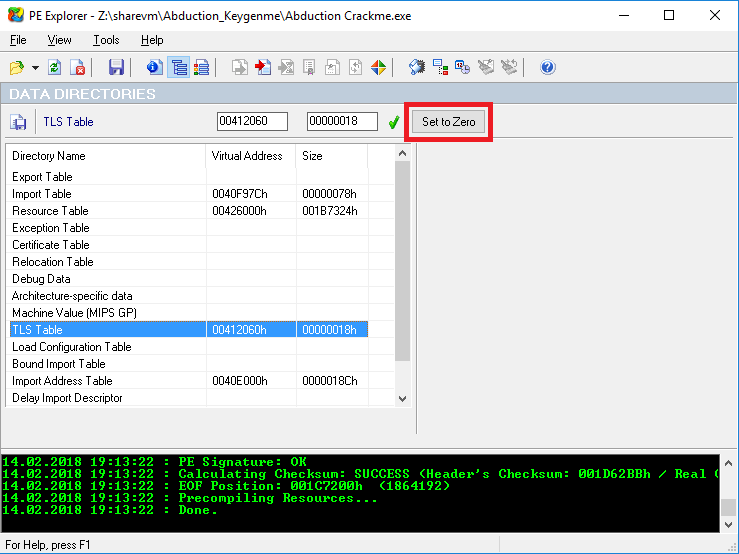Click the first grayed-out brush icon
This screenshot has height=554, width=739.
pyautogui.click(x=486, y=67)
